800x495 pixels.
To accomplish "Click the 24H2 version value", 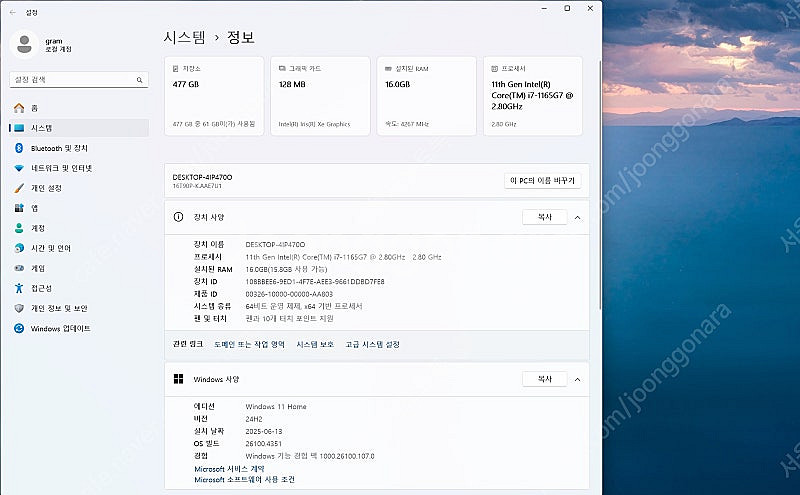I will (254, 419).
